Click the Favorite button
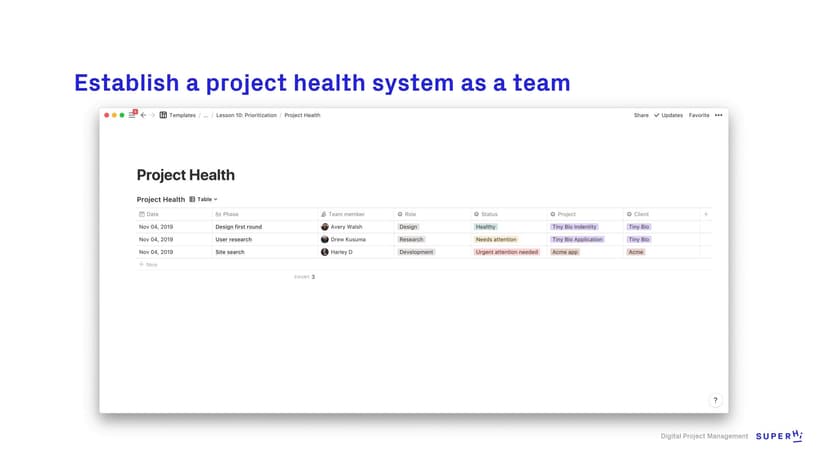 click(699, 115)
